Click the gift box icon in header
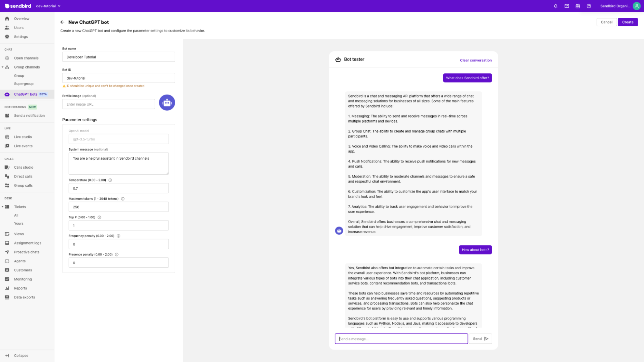 coord(578,6)
